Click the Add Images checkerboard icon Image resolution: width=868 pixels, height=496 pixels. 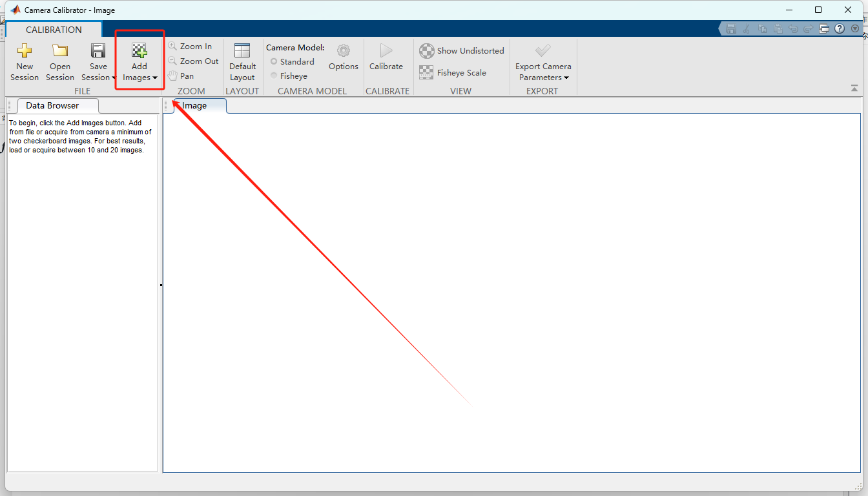click(139, 50)
